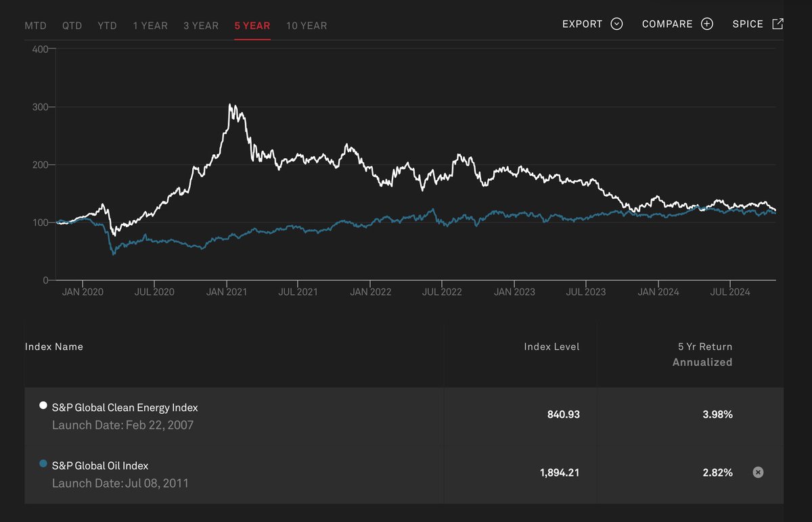The image size is (812, 522).
Task: Select the QTD time range tab
Action: [72, 26]
